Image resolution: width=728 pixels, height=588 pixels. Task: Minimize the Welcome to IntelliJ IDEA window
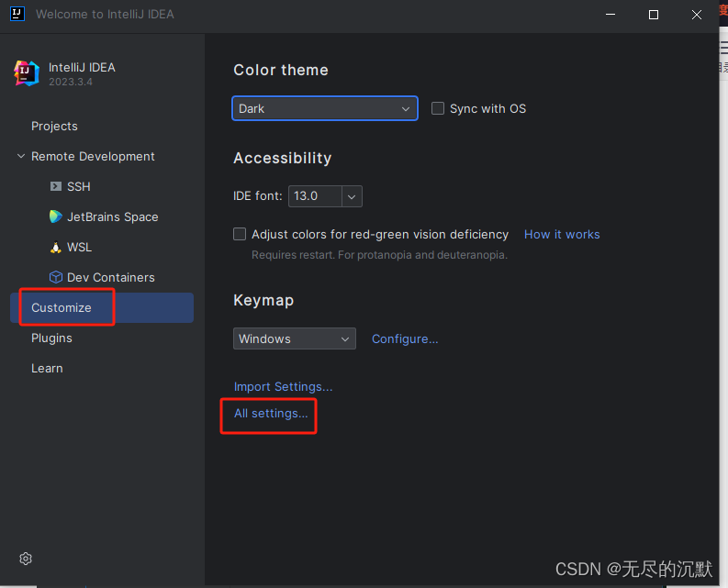tap(610, 15)
